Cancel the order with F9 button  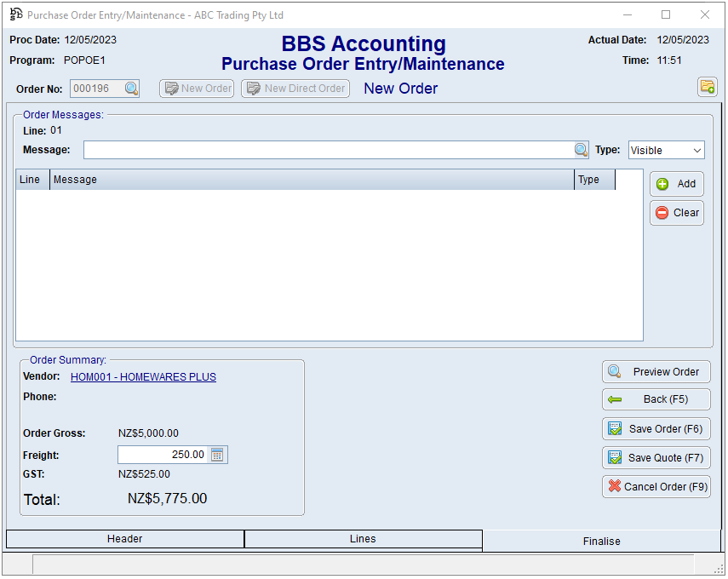(x=656, y=487)
